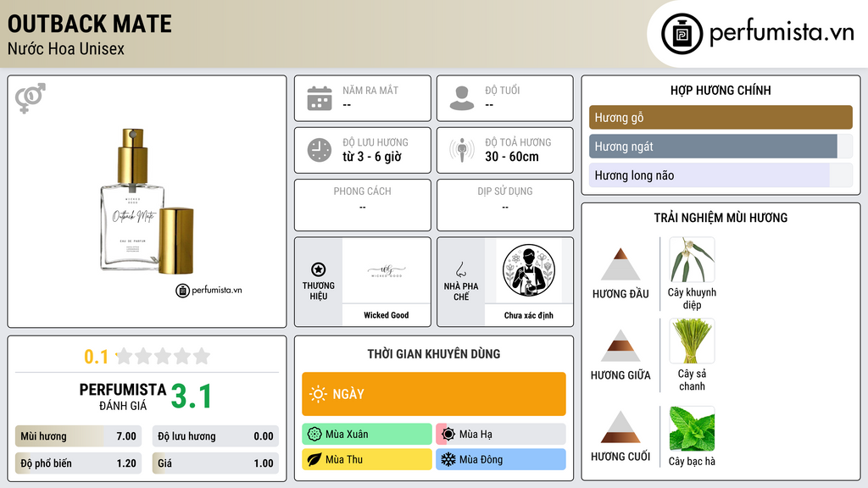This screenshot has height=488, width=868.
Task: Click the Chưa xác định perfumer label
Action: tap(529, 315)
